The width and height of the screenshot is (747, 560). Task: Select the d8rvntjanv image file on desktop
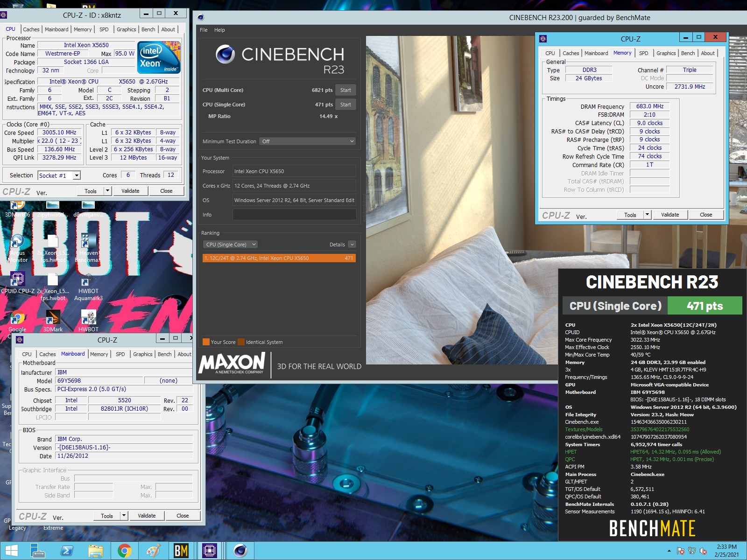[x=88, y=209]
